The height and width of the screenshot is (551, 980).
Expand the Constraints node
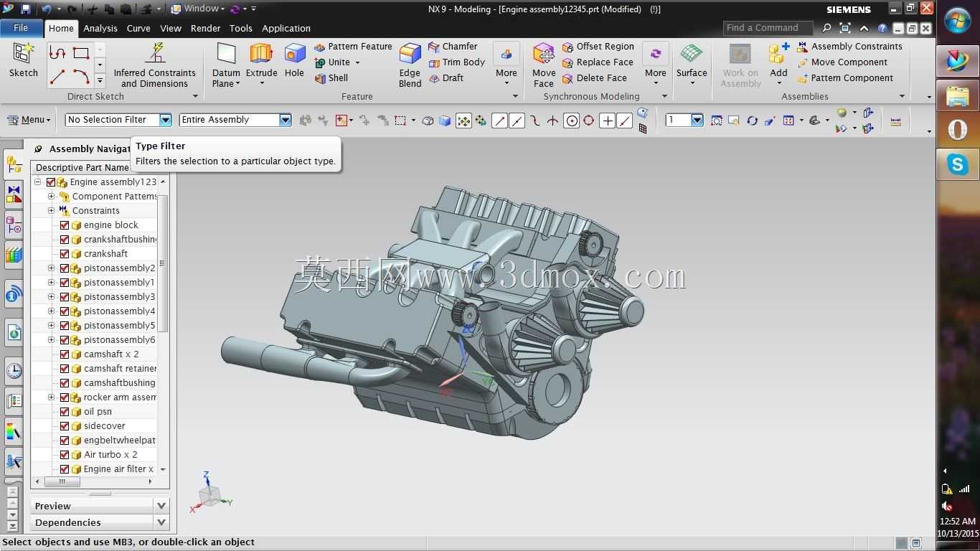click(x=51, y=211)
